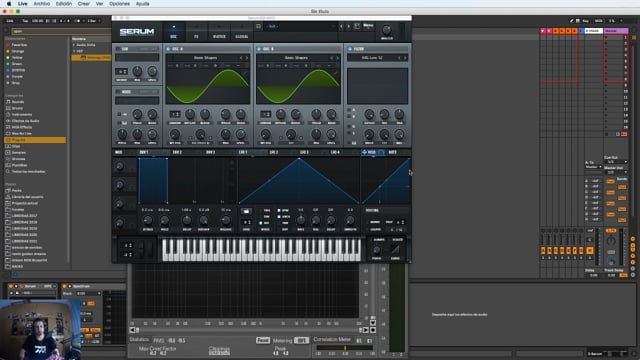Click the Porta knob
640x360 pixels.
tap(377, 250)
